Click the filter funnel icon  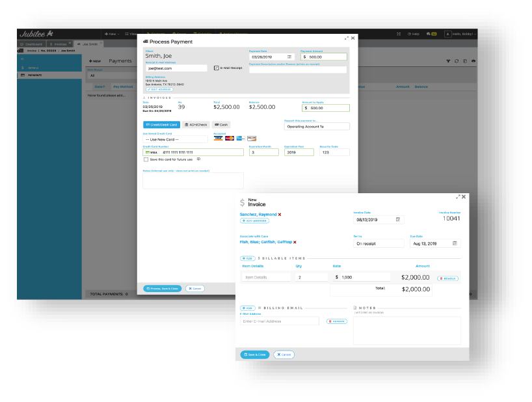448,61
